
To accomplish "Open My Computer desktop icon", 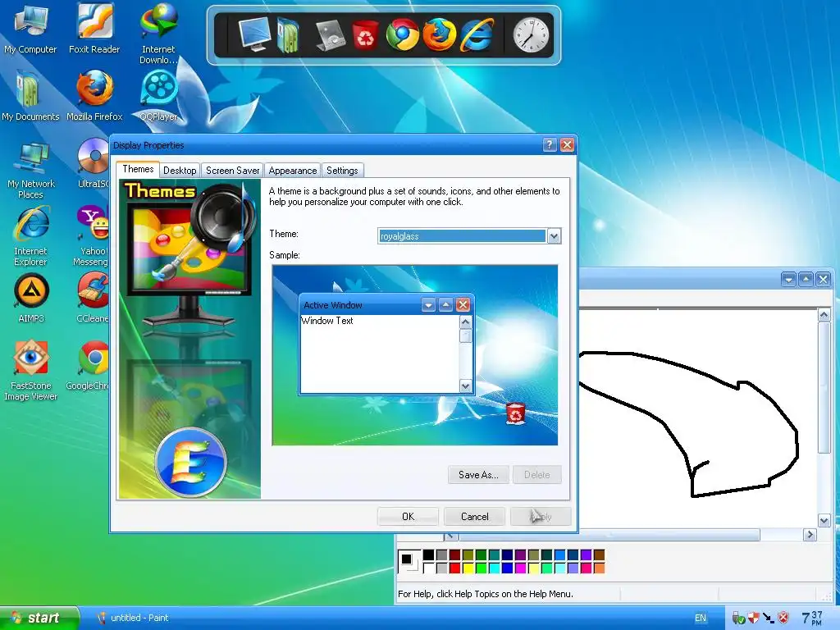I will (x=30, y=28).
